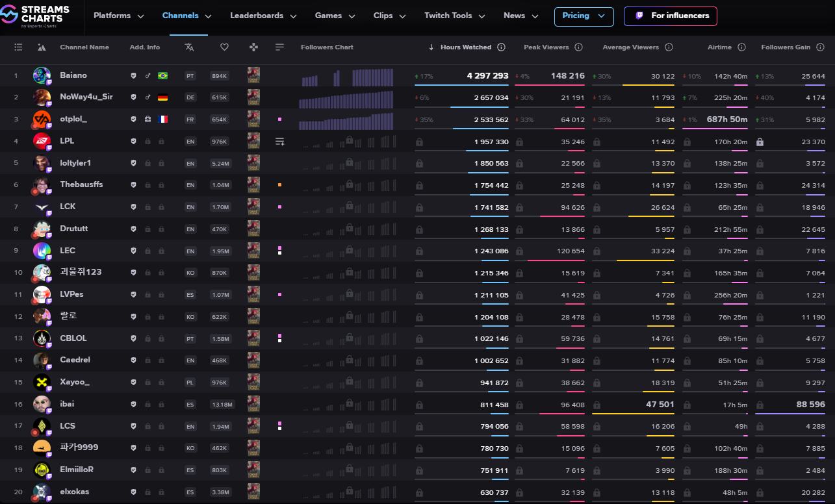The image size is (835, 504).
Task: Open the Clips menu
Action: click(389, 16)
